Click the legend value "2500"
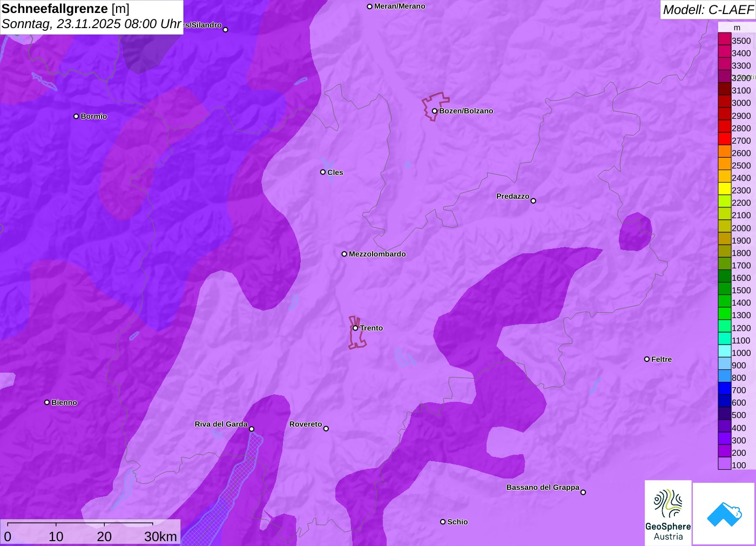Screen dimensions: 756x546 pyautogui.click(x=741, y=165)
